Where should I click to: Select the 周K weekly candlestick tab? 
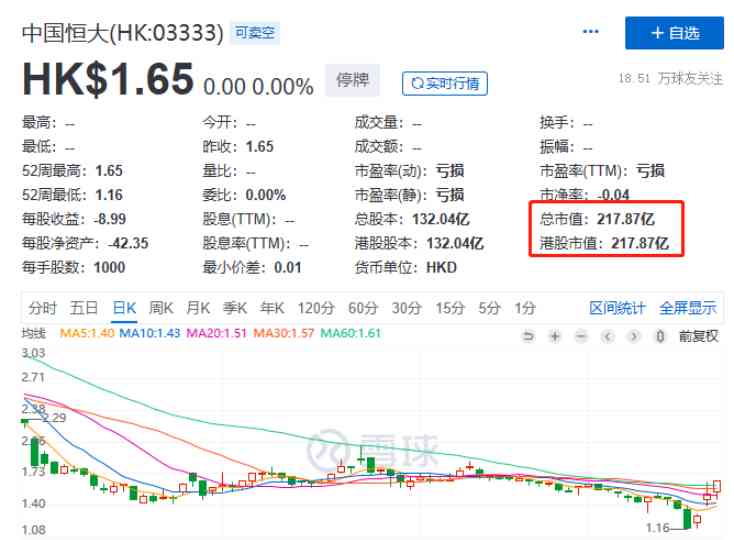coord(161,308)
